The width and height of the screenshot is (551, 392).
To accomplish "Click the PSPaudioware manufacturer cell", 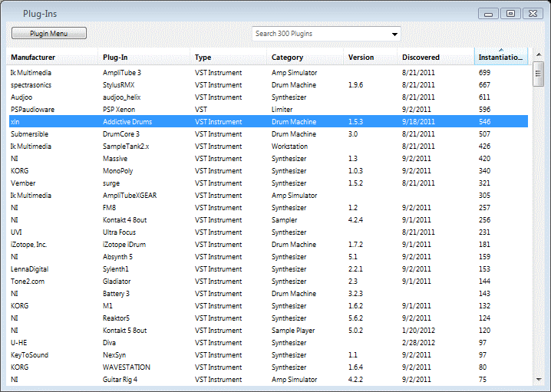I will [32, 110].
